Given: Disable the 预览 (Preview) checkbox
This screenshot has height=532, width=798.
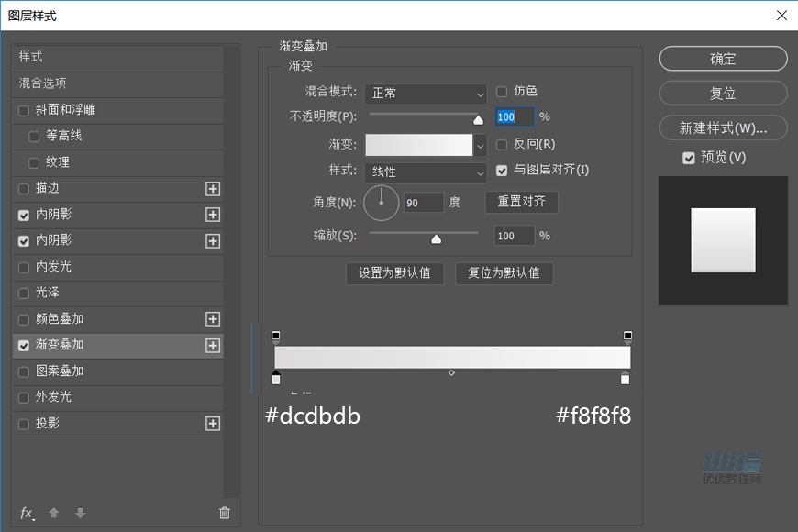Looking at the screenshot, I should (689, 157).
